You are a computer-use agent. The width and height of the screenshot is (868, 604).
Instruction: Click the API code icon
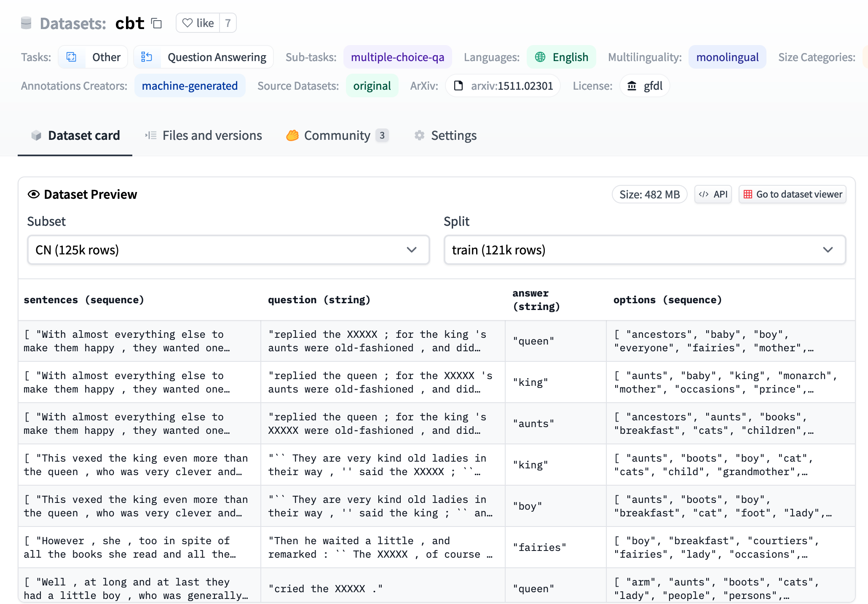[705, 194]
